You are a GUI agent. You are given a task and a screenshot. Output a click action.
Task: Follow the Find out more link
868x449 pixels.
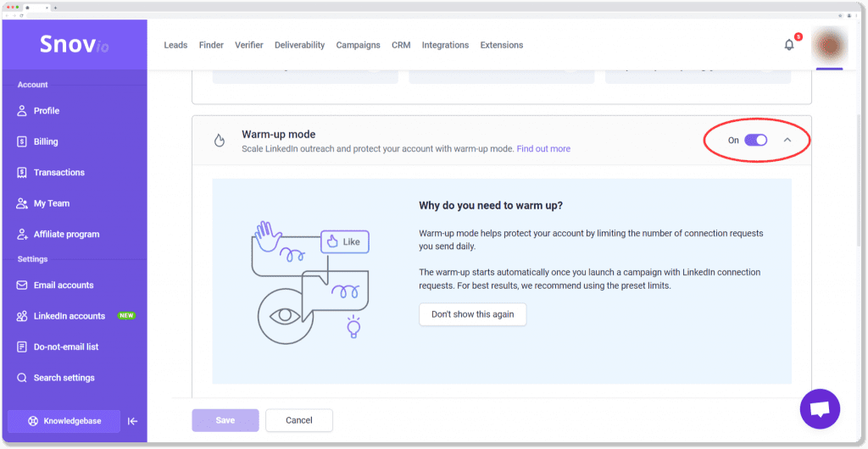coord(543,148)
